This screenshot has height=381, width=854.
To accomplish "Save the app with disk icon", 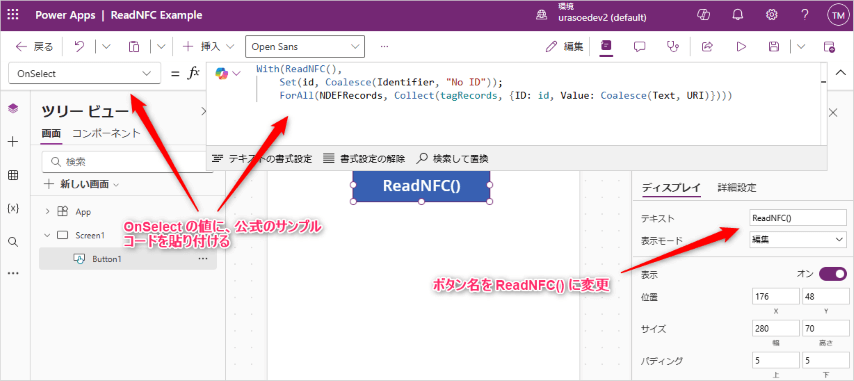I will (773, 47).
